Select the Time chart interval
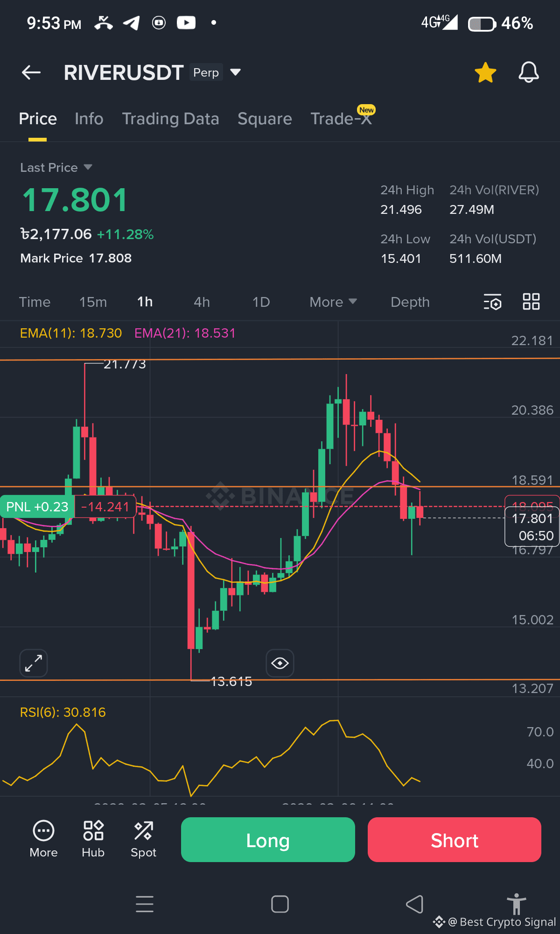The height and width of the screenshot is (934, 560). click(35, 302)
